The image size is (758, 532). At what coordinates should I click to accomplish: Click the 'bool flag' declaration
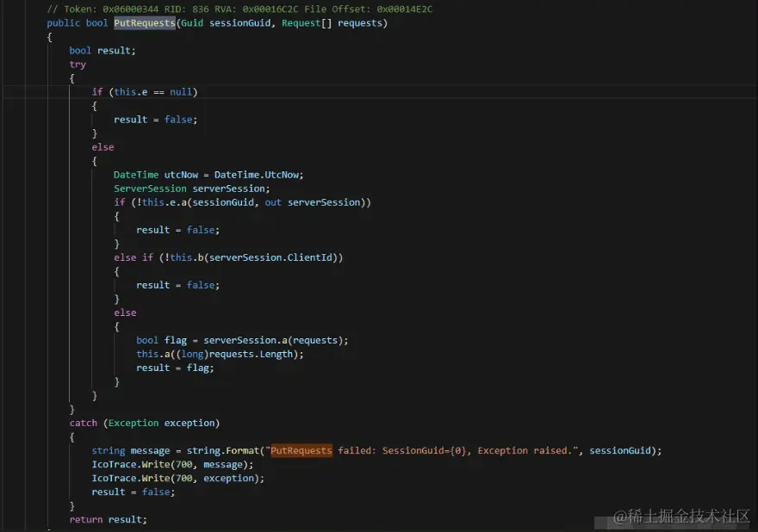[161, 340]
